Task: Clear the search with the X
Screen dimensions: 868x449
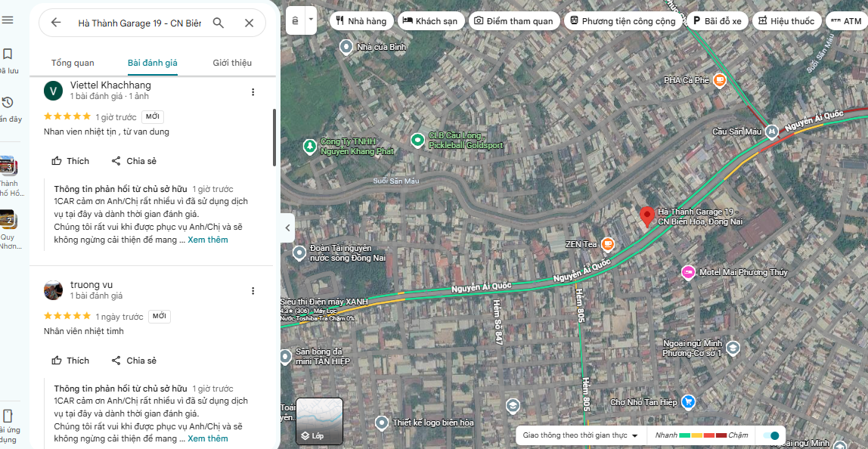Action: 249,23
